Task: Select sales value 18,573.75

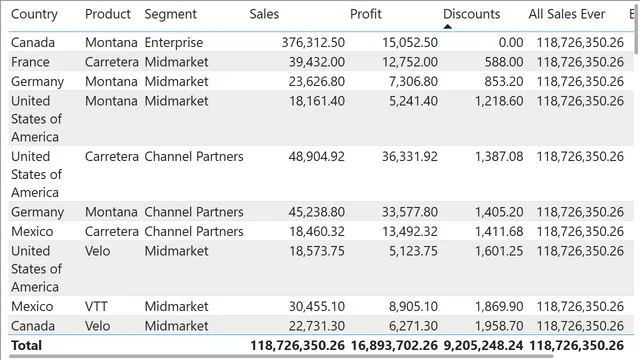Action: [317, 251]
